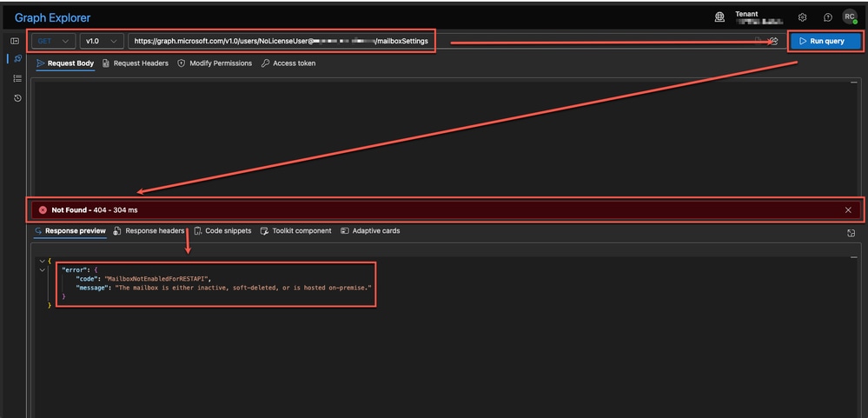Click the copy URL icon
Image resolution: width=868 pixels, height=418 pixels.
tap(759, 41)
